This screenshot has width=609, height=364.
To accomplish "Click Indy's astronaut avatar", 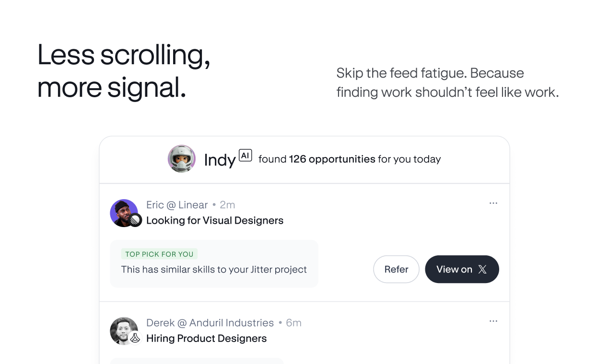I will click(182, 159).
